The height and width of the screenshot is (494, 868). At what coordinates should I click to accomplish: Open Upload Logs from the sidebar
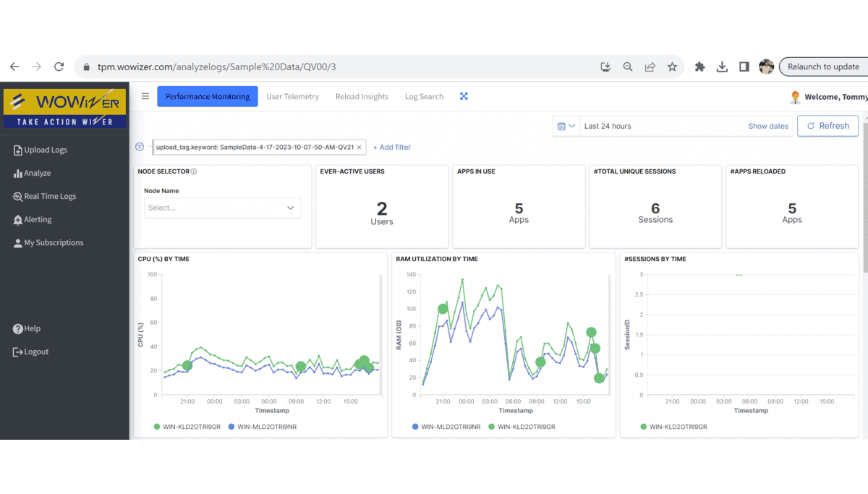45,150
